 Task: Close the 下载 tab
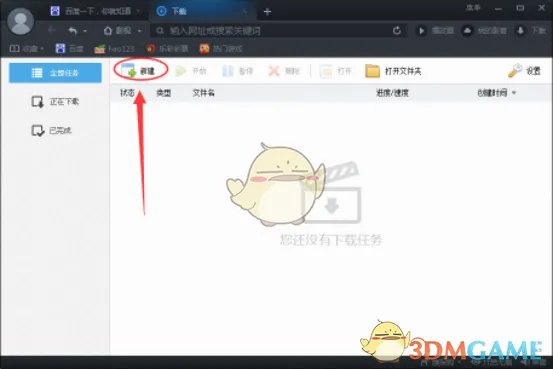click(244, 11)
